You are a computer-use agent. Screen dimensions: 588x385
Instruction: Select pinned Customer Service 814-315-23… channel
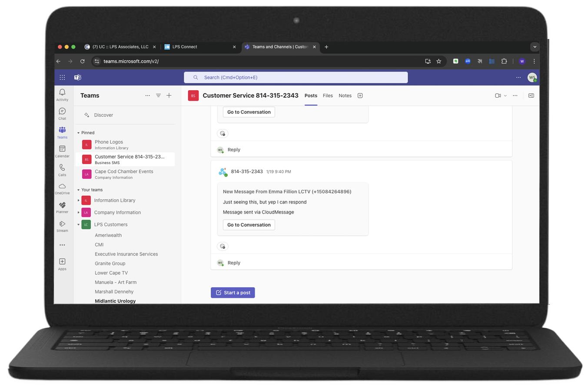pyautogui.click(x=125, y=159)
